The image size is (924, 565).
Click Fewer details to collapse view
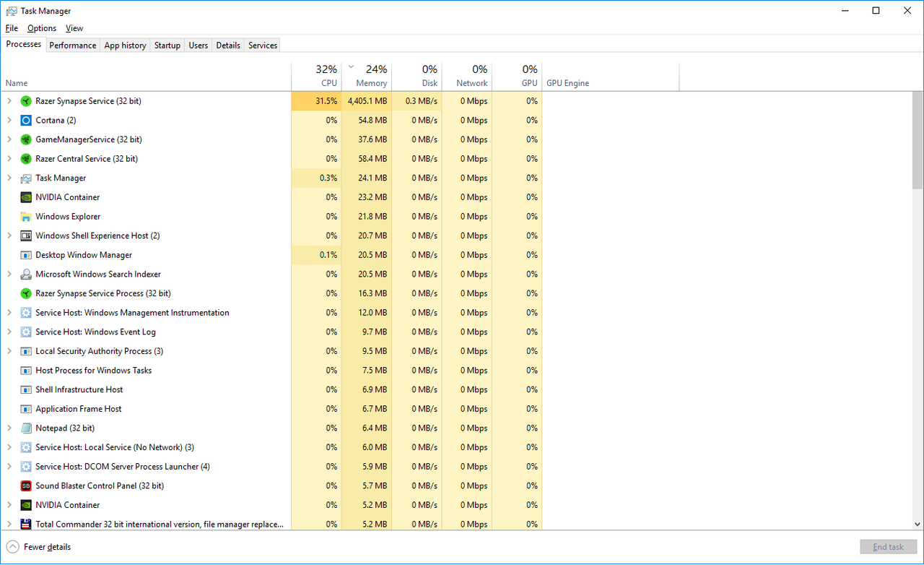pos(40,547)
